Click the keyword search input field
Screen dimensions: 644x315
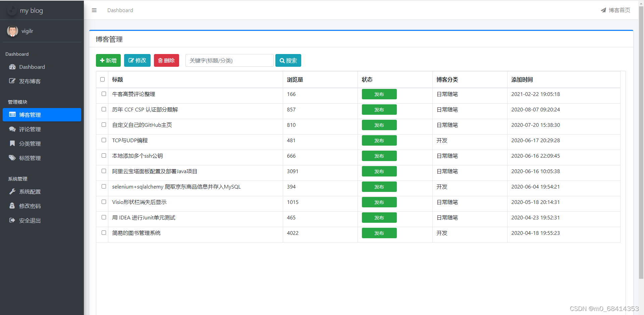(x=229, y=60)
